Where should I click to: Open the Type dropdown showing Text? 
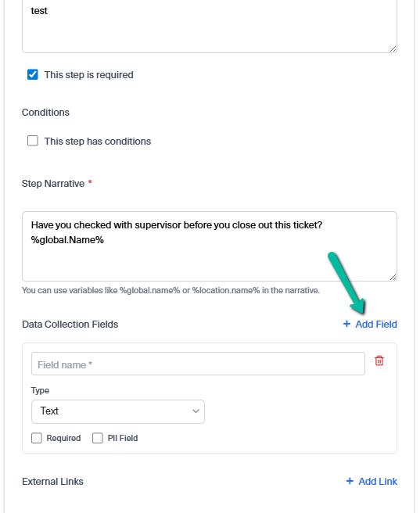tap(118, 411)
